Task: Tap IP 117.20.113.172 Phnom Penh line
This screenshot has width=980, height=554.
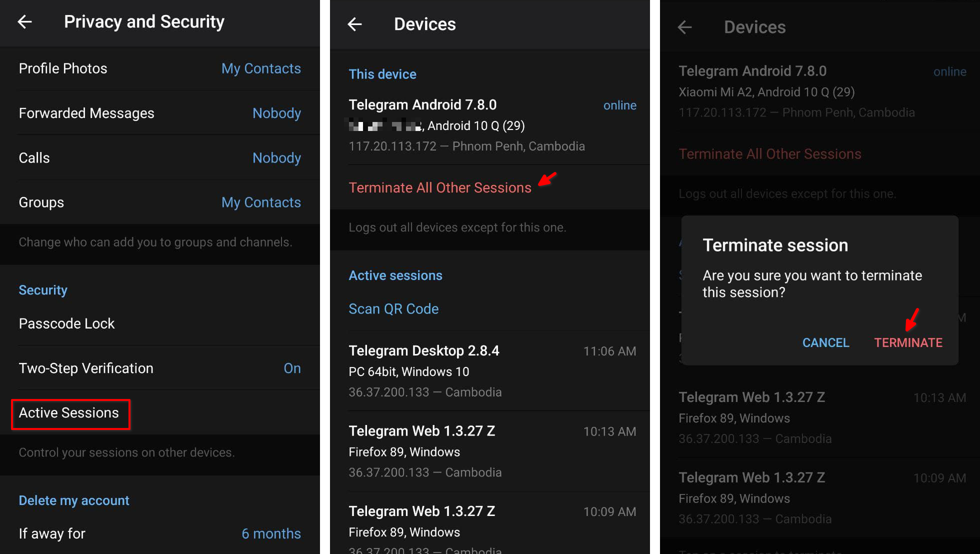Action: click(x=466, y=146)
